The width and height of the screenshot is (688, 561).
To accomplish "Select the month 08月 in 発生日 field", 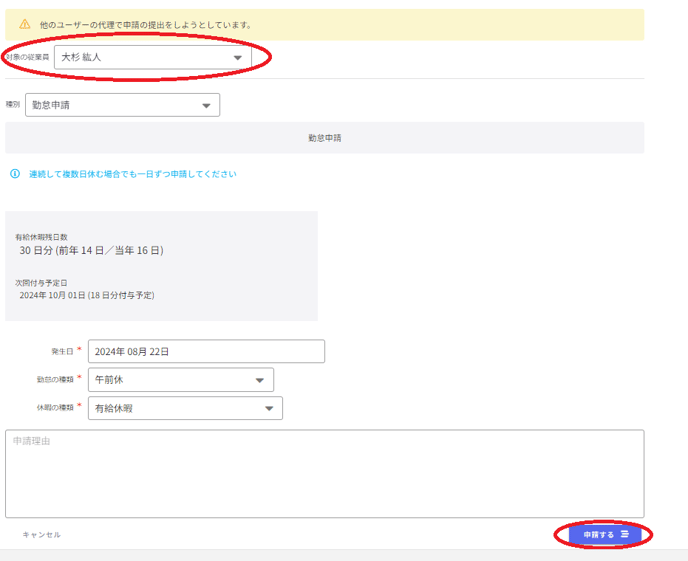I will point(137,352).
